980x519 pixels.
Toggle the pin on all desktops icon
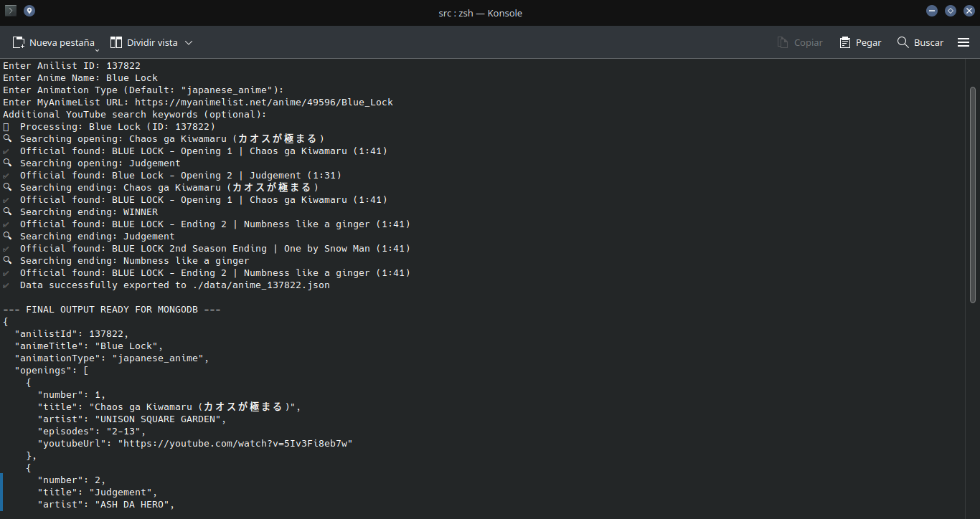[x=29, y=11]
